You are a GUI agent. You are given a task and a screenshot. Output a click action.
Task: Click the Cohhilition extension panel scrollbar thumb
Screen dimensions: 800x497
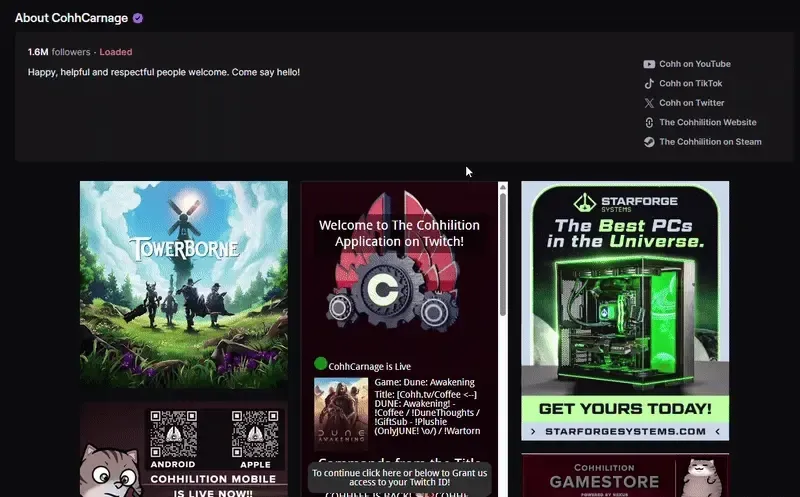503,254
